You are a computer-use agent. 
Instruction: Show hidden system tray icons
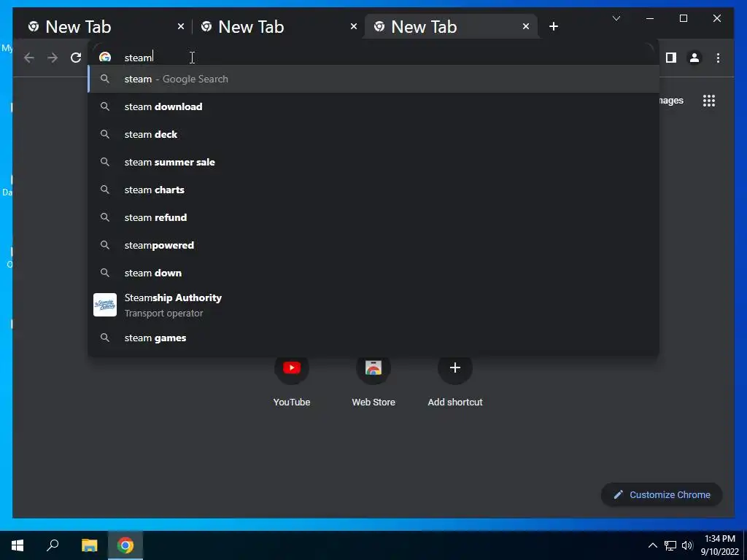tap(653, 545)
